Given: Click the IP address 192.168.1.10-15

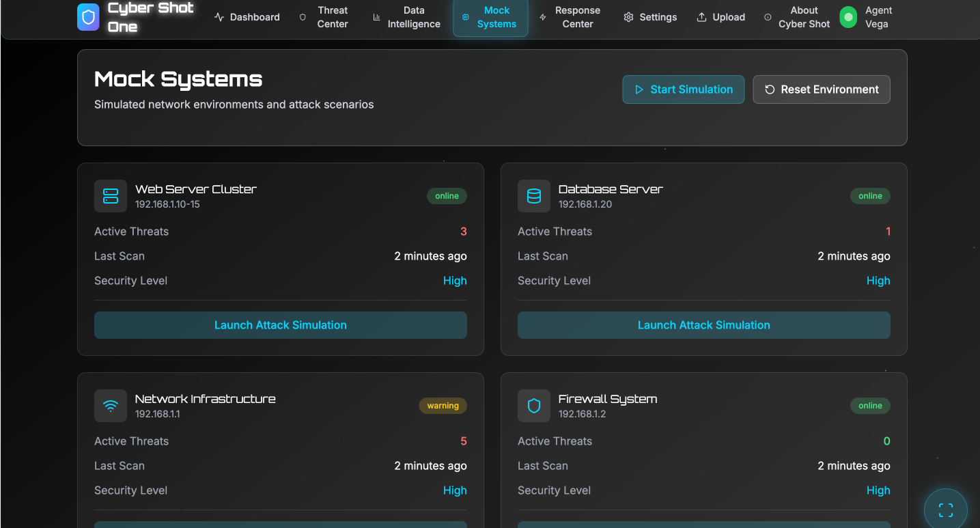Looking at the screenshot, I should (x=167, y=204).
